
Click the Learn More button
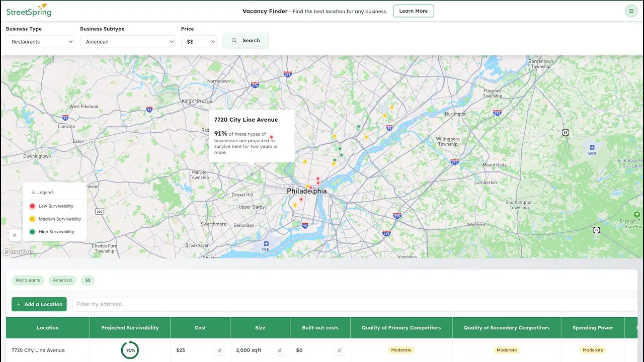pyautogui.click(x=413, y=11)
